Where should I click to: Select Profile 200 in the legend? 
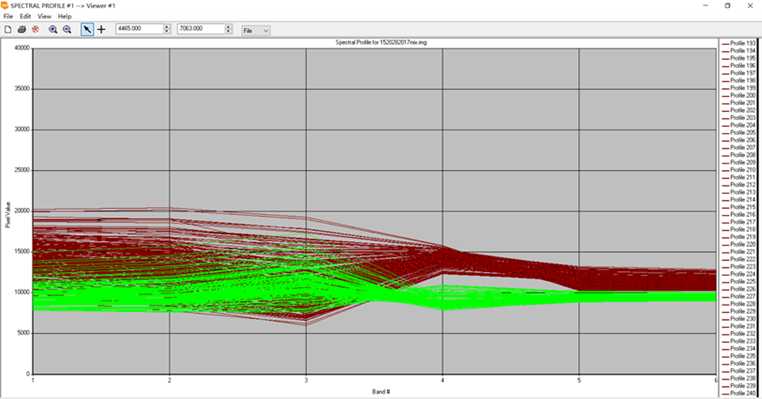click(x=739, y=95)
